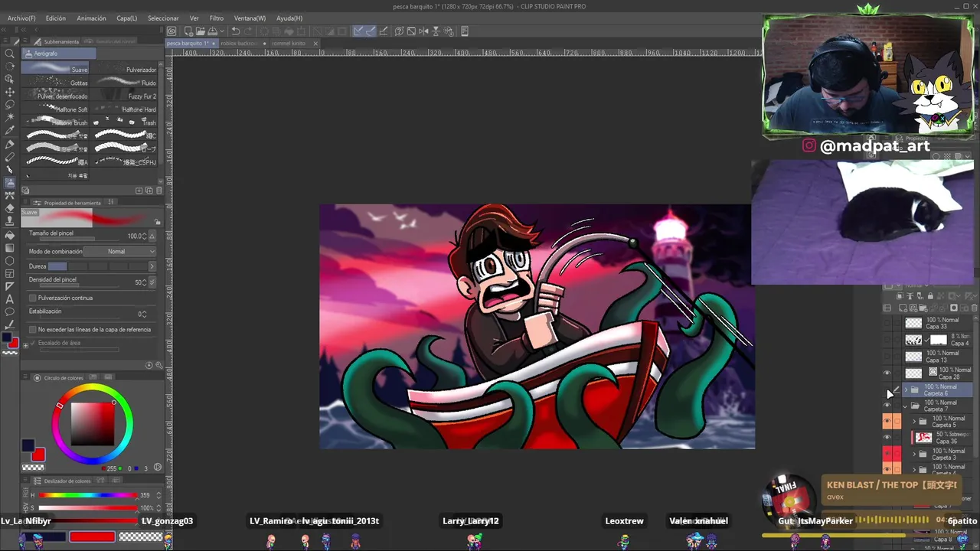Close the rommel kinito tab
The height and width of the screenshot is (551, 980).
(316, 44)
